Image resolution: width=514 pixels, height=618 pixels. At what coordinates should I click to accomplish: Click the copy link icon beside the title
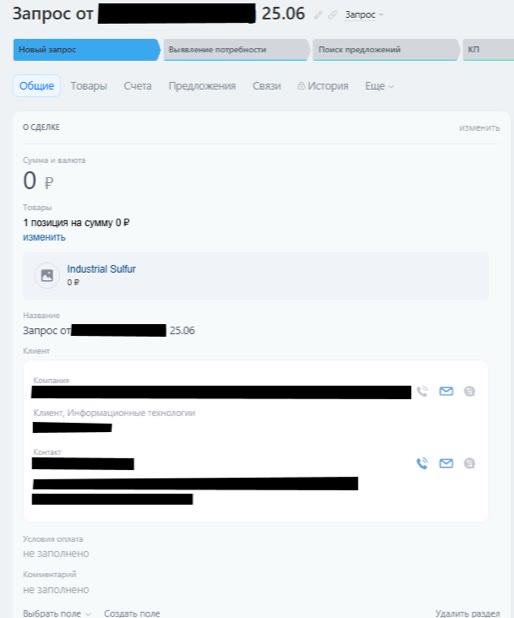coord(333,15)
